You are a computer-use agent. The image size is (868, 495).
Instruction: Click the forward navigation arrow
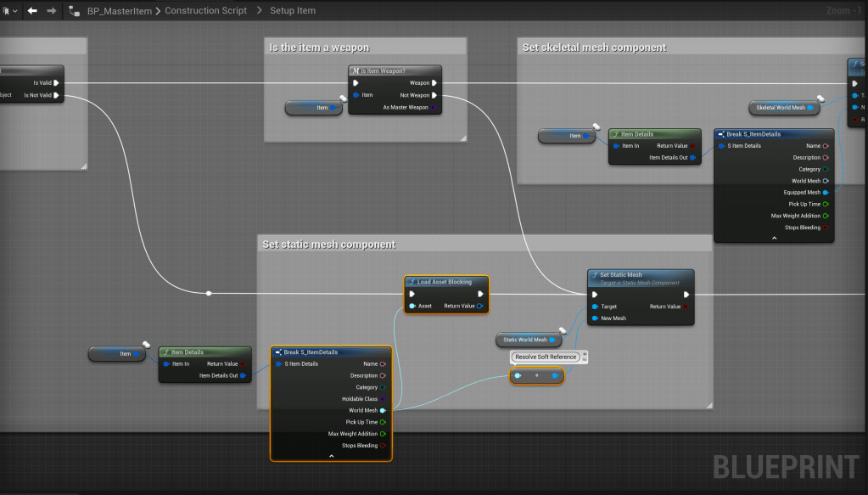[52, 11]
